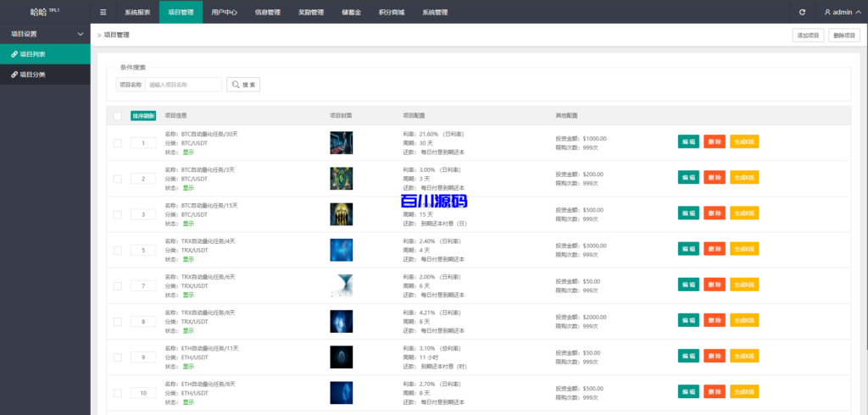This screenshot has height=415, width=868.
Task: Select checkbox for ETH自动量化任务/11天 row
Action: coord(118,357)
